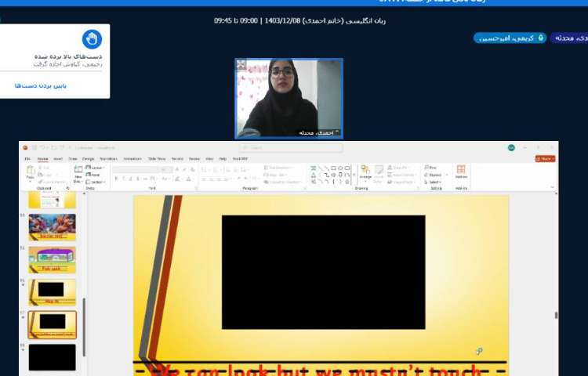Click the text highlight color icon
This screenshot has height=376, width=588.
tap(177, 179)
